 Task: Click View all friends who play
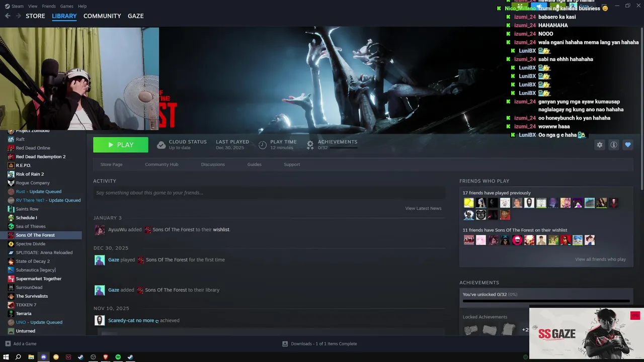(x=600, y=259)
